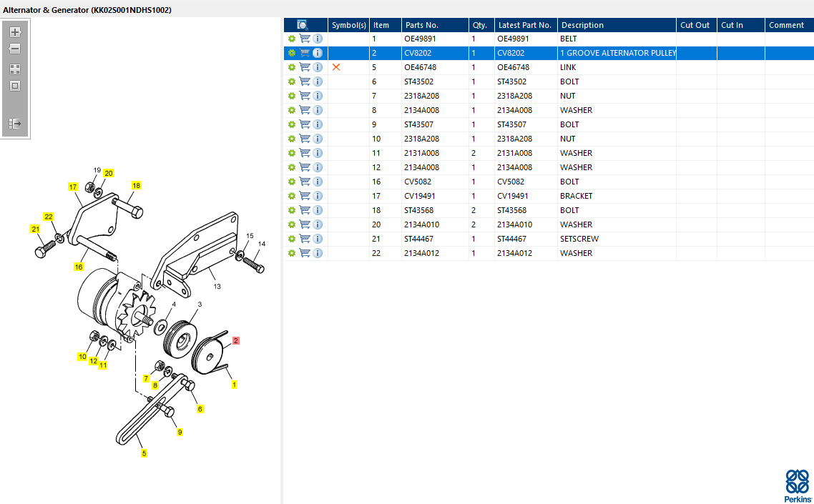This screenshot has width=814, height=504.
Task: Add ST43507 BOLT to cart
Action: (305, 124)
